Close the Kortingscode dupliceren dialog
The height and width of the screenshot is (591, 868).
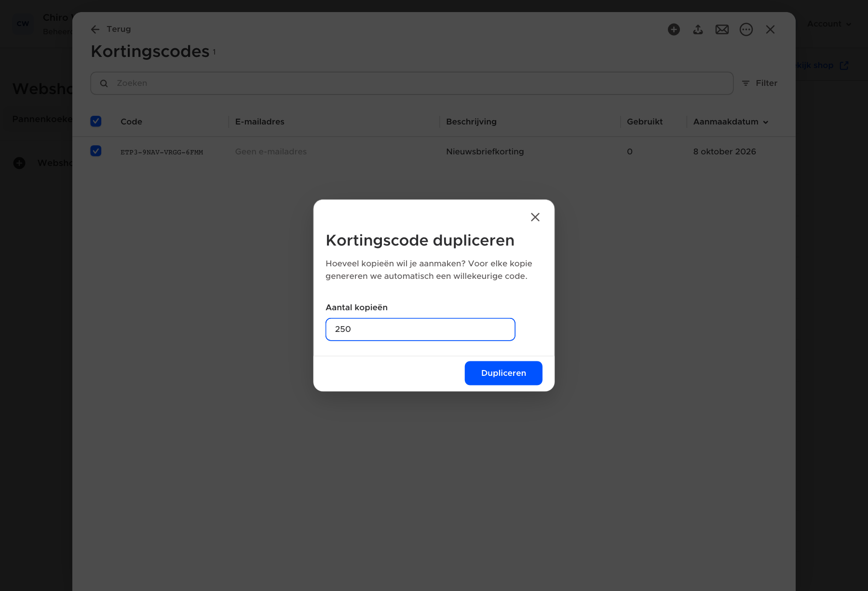535,217
